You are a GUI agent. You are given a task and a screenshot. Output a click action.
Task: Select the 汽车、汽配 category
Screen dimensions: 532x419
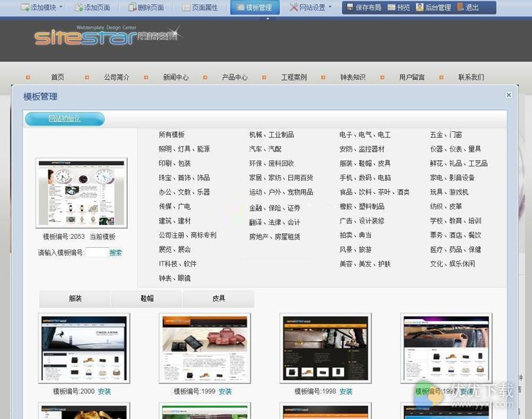coord(265,149)
